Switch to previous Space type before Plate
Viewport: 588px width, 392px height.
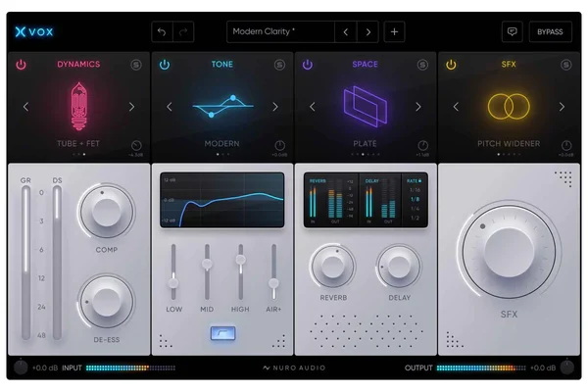(312, 107)
